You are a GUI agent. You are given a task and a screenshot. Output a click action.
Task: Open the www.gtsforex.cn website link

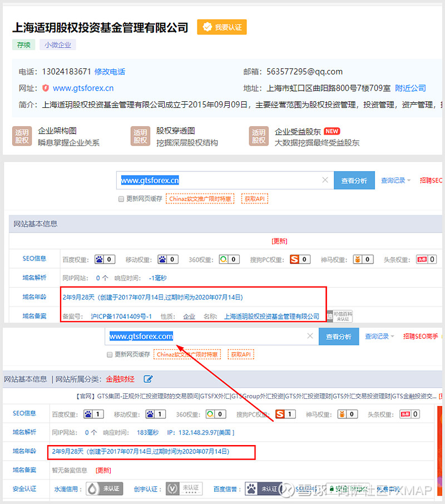tap(83, 88)
